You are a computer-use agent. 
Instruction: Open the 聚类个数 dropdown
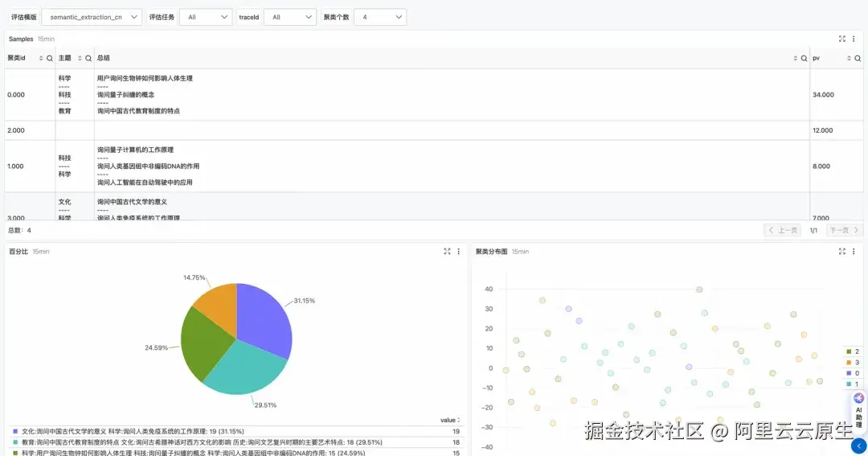pos(380,17)
